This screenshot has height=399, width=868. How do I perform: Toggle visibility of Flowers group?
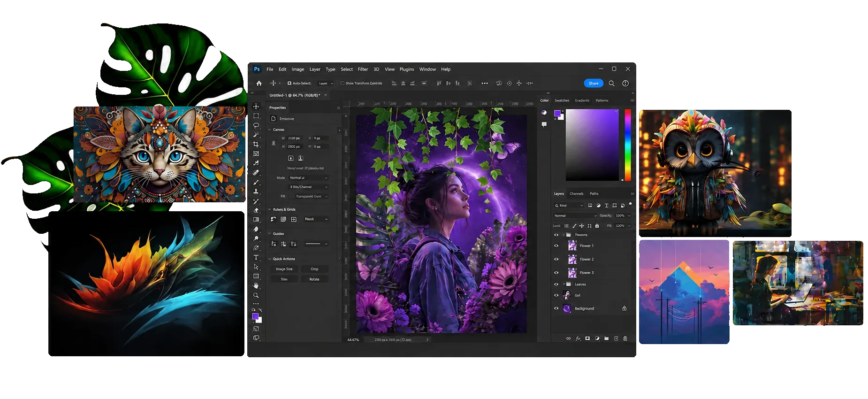click(x=556, y=235)
